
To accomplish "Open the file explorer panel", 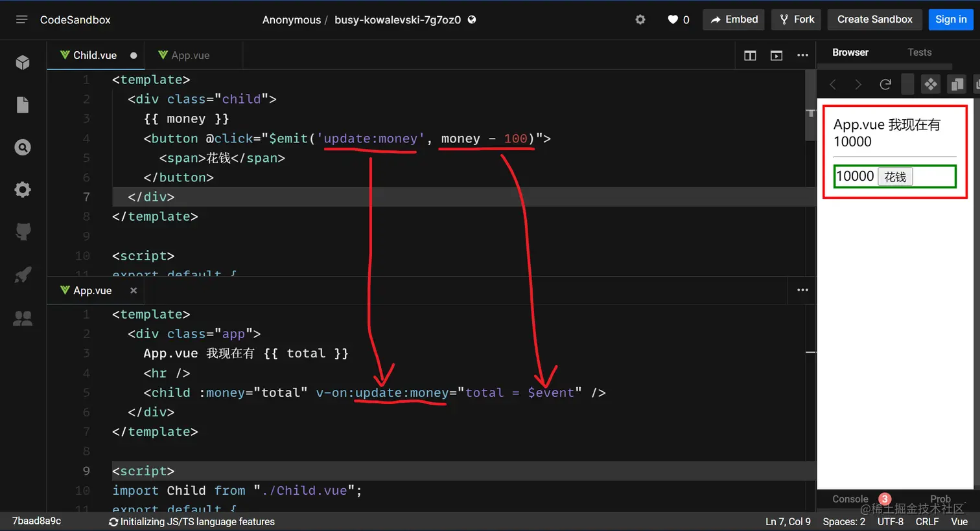I will (23, 104).
